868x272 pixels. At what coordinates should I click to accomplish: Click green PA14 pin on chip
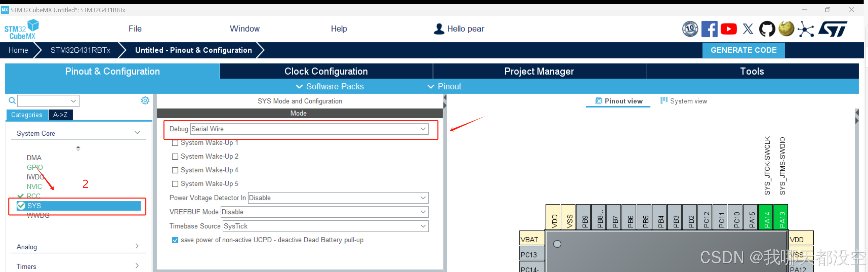766,217
